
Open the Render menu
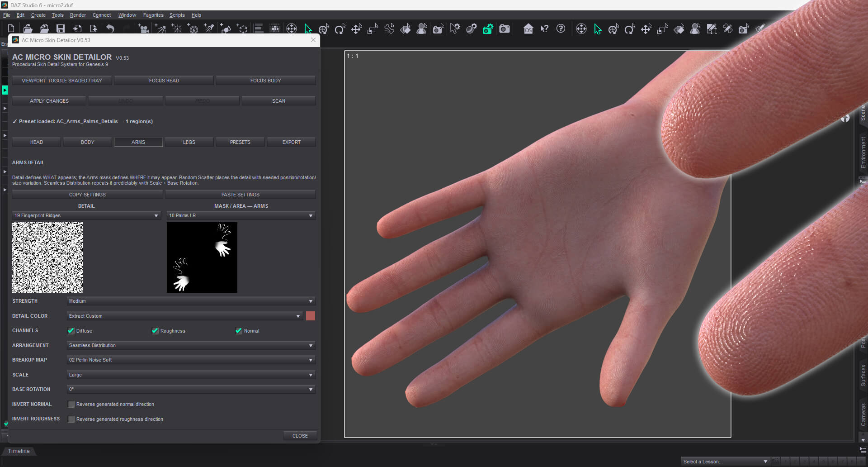tap(78, 15)
